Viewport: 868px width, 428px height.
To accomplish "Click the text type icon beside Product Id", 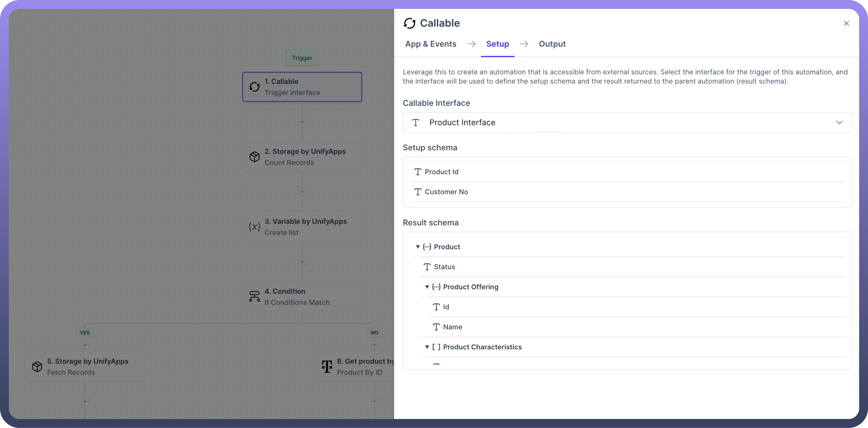I will 417,172.
